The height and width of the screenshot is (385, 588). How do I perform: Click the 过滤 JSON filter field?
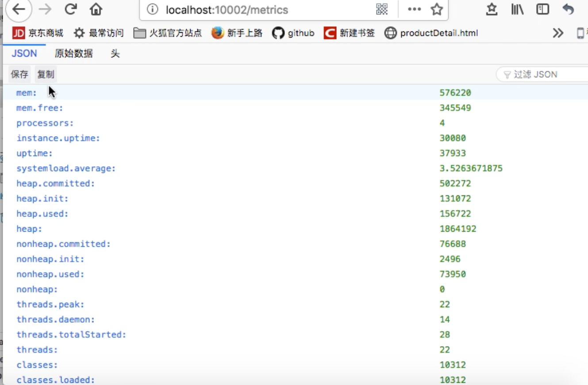coord(542,74)
